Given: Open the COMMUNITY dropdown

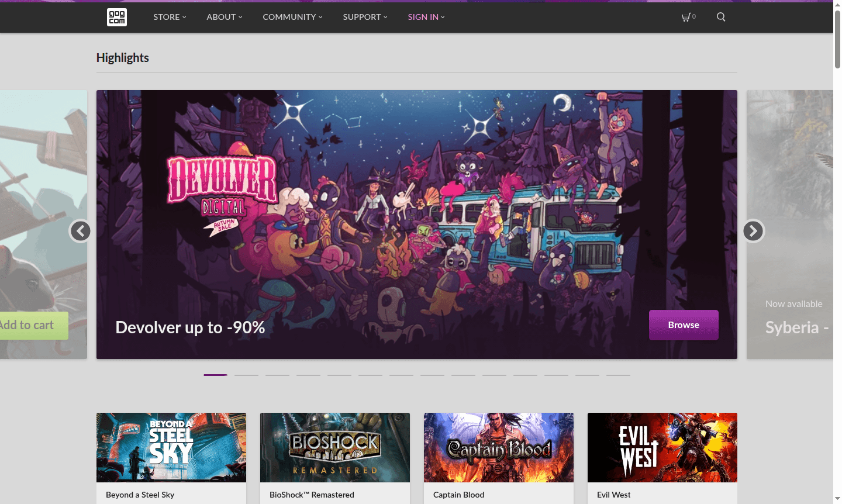Looking at the screenshot, I should [292, 17].
